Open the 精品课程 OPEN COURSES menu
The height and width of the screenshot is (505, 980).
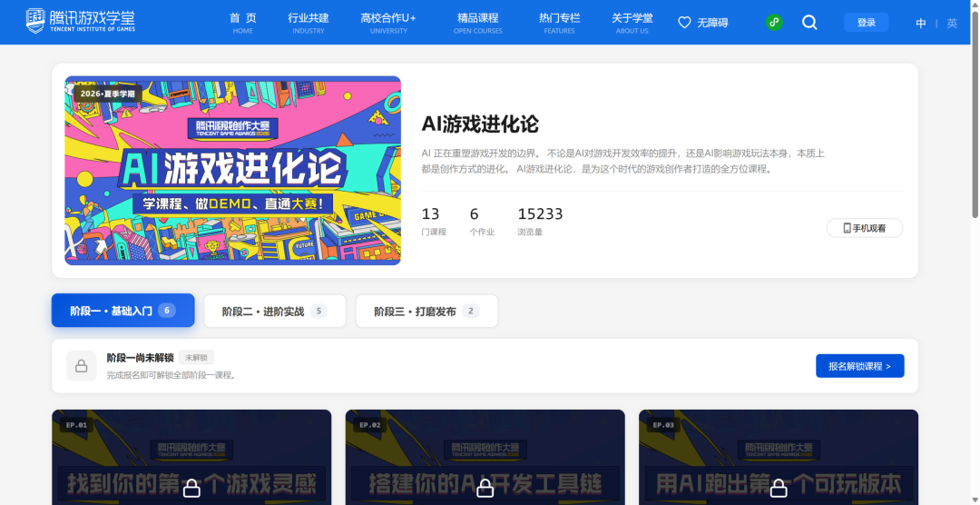[x=477, y=23]
